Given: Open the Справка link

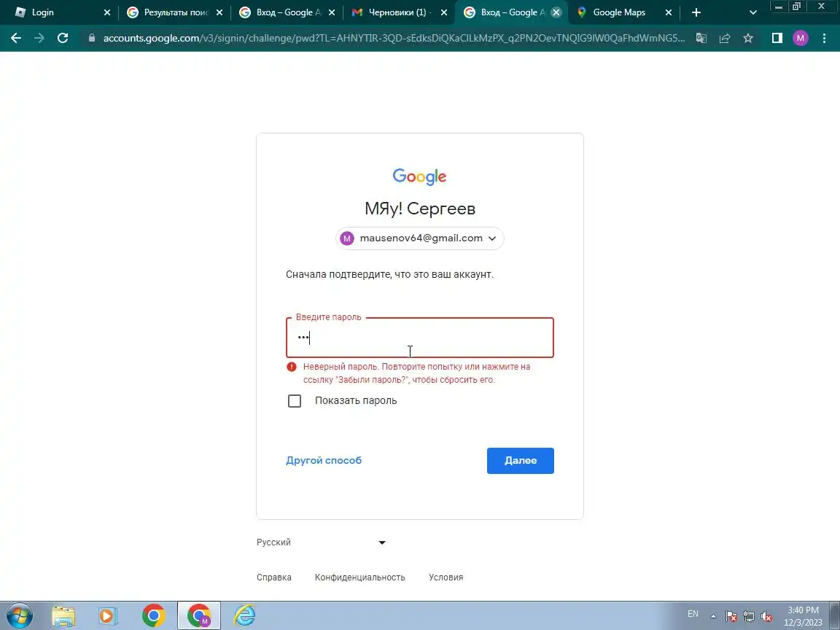Looking at the screenshot, I should click(273, 577).
